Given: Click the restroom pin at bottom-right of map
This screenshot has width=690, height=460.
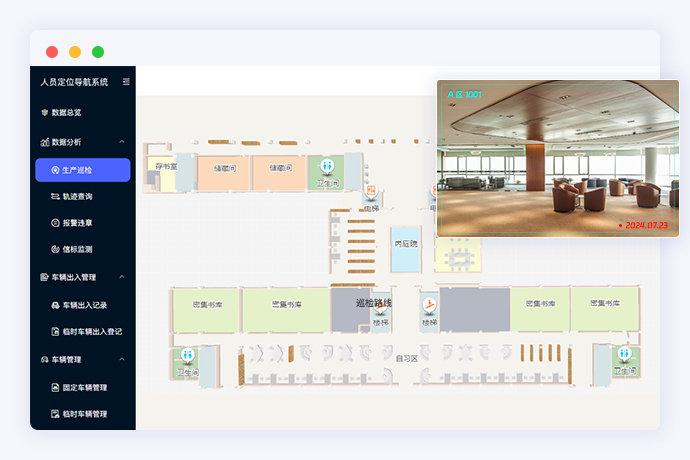Looking at the screenshot, I should 624,353.
